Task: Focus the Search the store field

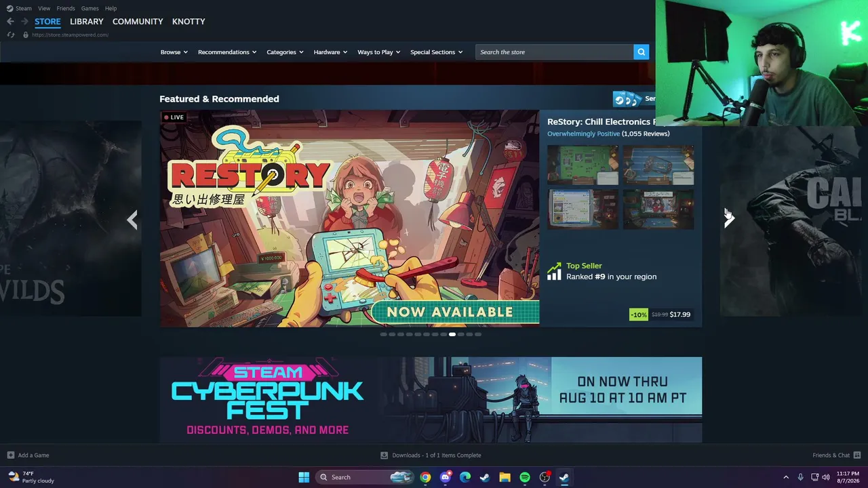Action: click(x=554, y=52)
